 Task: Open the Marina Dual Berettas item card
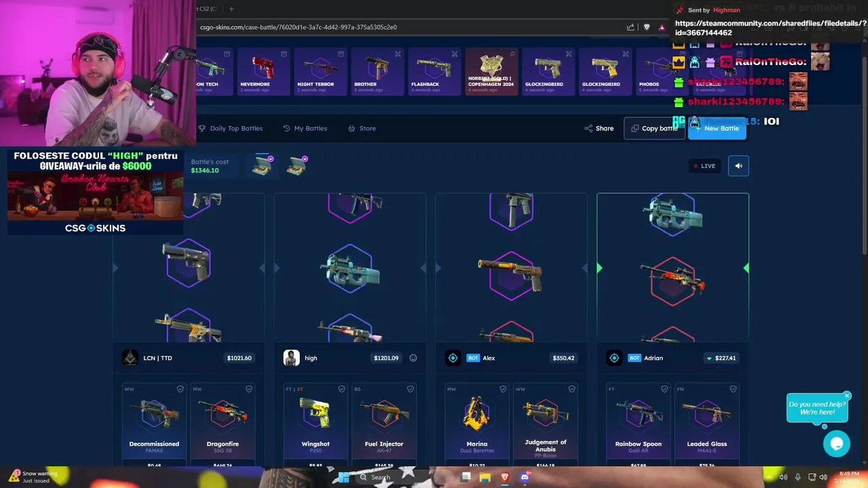(477, 425)
